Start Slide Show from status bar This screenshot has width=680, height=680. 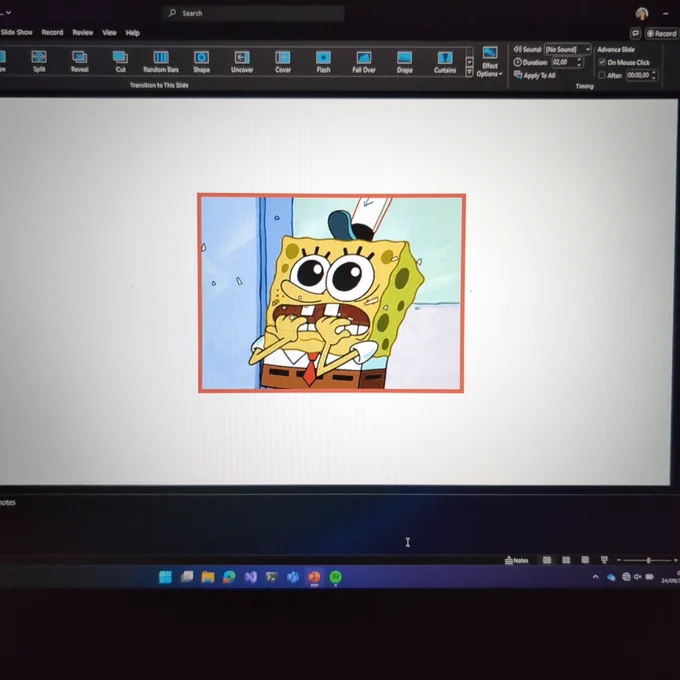coord(604,560)
